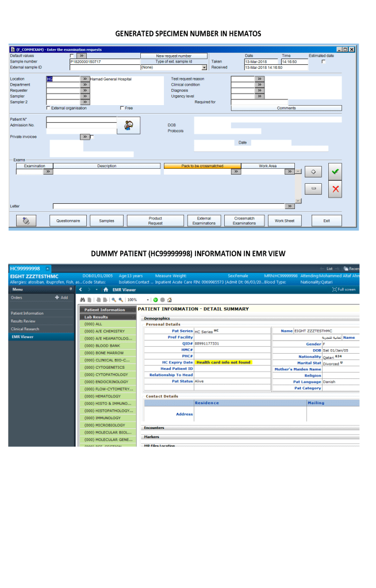Image resolution: width=376 pixels, height=588 pixels.
Task: Open the Type of ext. sample id dropdown
Action: (x=204, y=67)
